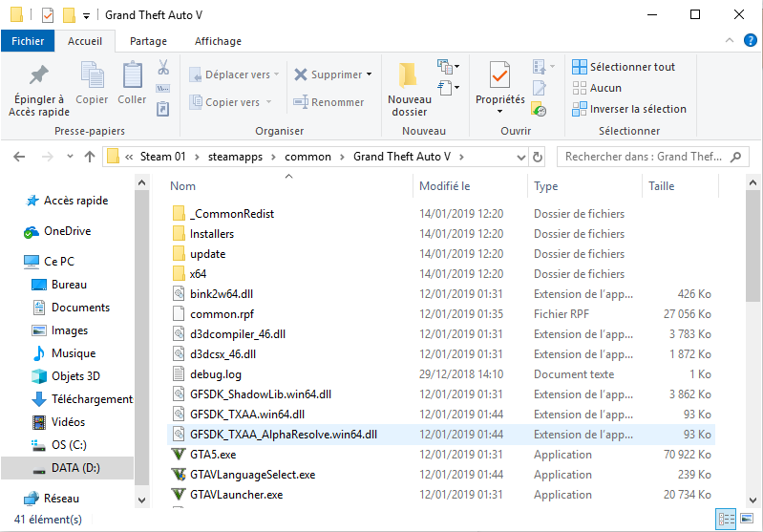Select the _CommonRedist folder

pyautogui.click(x=441, y=214)
